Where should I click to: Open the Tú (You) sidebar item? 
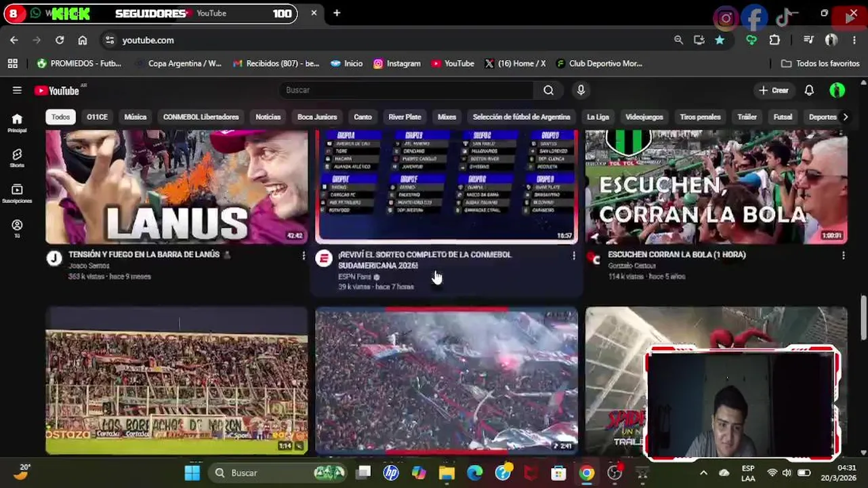(x=17, y=228)
